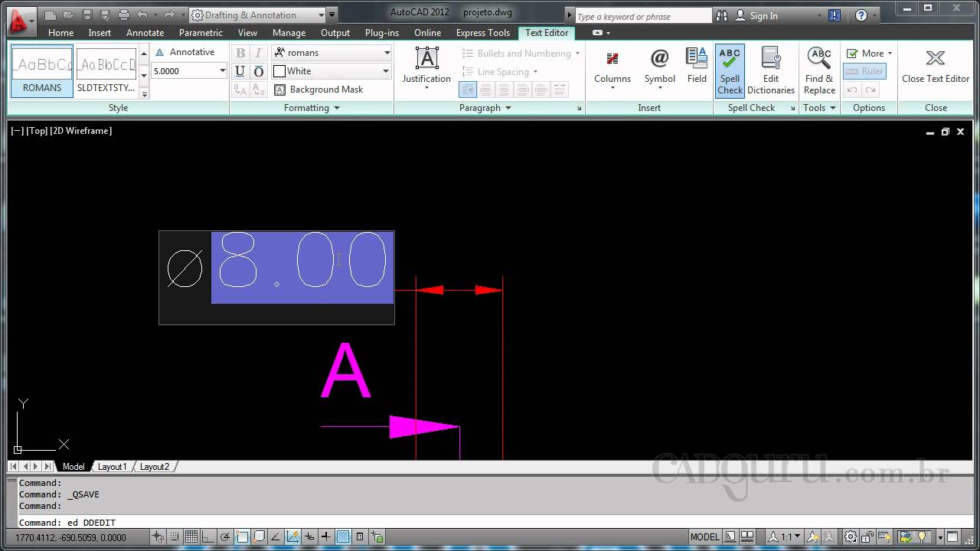
Task: Toggle the Annotative text option
Action: [x=185, y=52]
